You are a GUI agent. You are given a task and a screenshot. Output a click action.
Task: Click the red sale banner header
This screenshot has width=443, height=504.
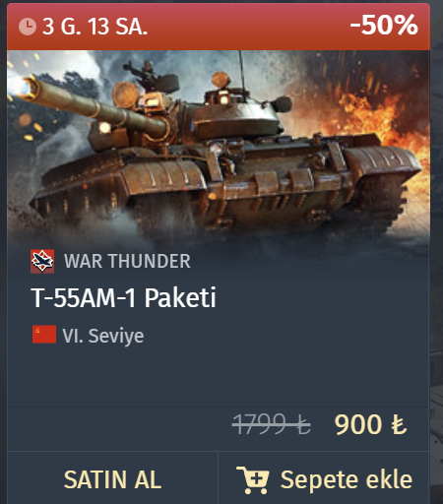point(219,27)
